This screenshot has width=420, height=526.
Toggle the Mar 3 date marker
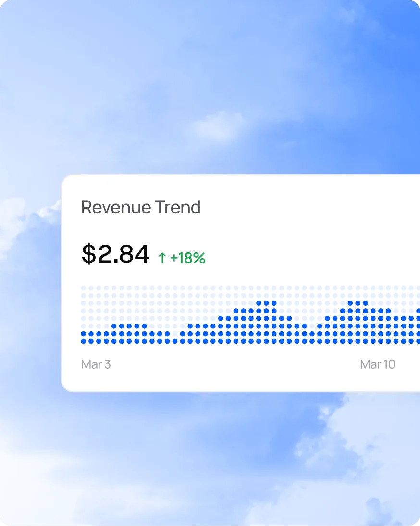(x=96, y=364)
